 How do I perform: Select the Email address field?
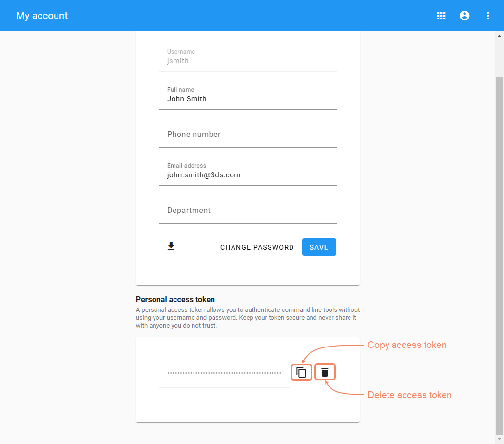tap(248, 174)
